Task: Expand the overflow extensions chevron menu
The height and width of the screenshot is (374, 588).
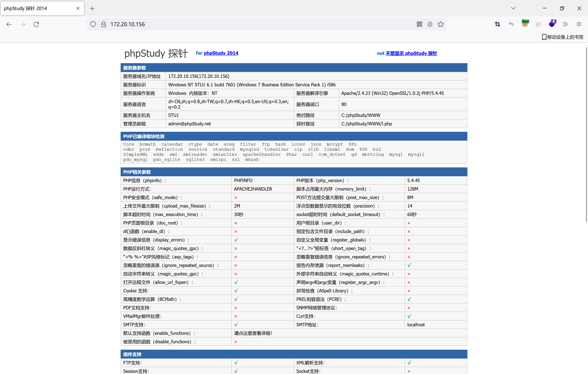Action: pyautogui.click(x=565, y=24)
